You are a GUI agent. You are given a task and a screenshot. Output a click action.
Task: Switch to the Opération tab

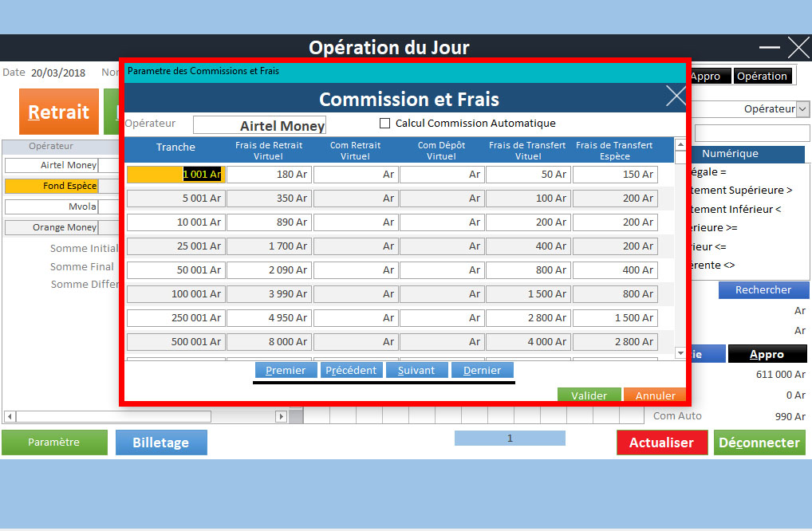coord(762,77)
